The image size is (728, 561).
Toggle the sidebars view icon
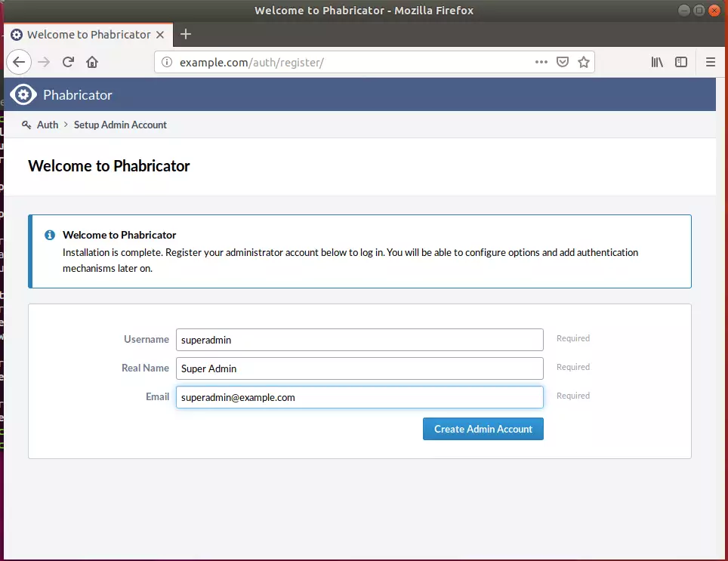click(681, 62)
